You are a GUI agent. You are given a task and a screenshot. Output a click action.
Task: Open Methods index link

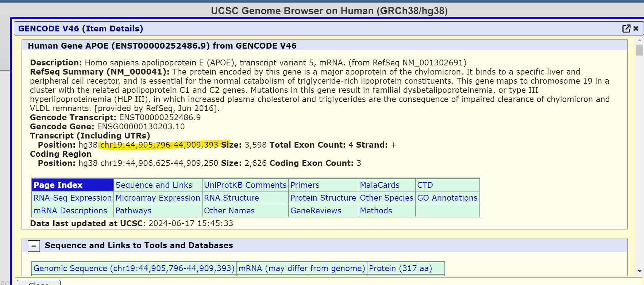376,211
